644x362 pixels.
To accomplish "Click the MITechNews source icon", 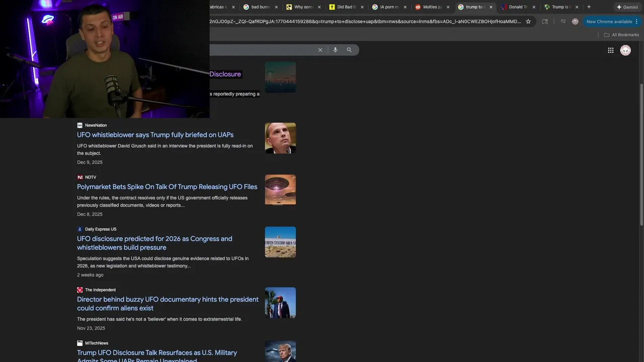I will click(79, 343).
